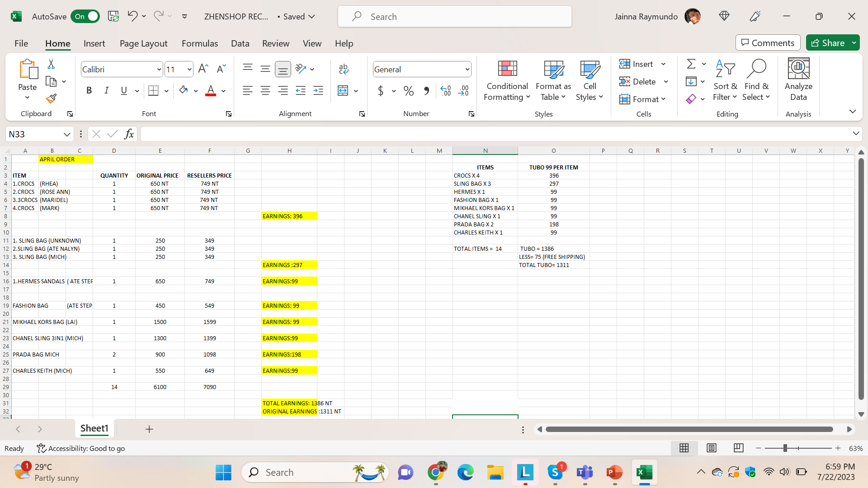Screen dimensions: 868x488
Task: Open the Microsoft Rewards diamond icon
Action: coord(724,16)
